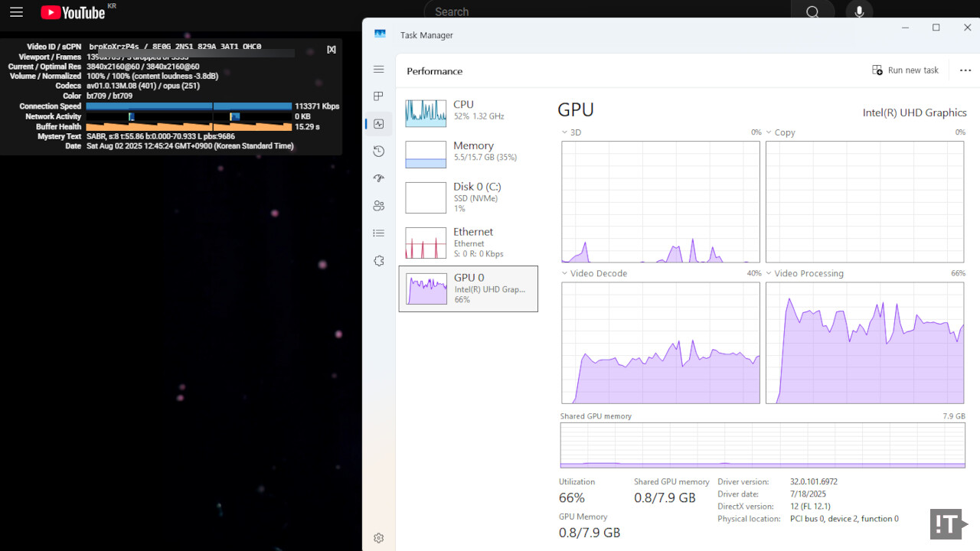Change the Video Decode graph engine
Screen dimensions: 980x551
click(x=594, y=273)
